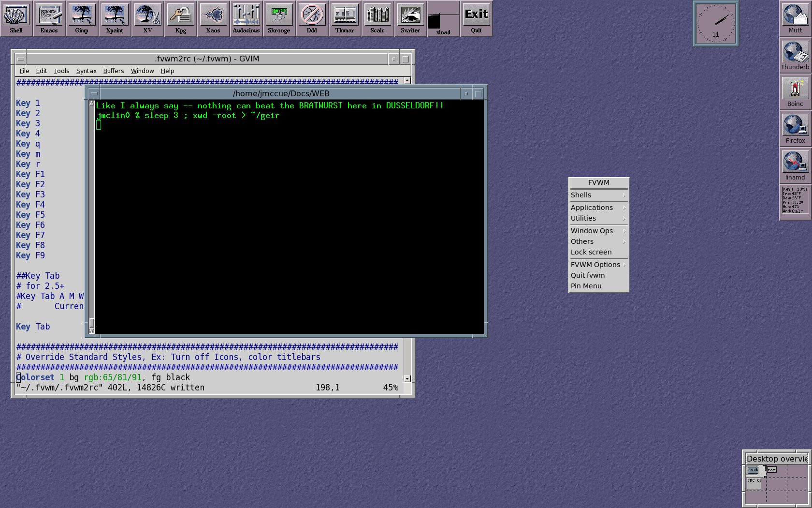Open the XV image viewer icon
This screenshot has height=508, width=812.
click(148, 18)
